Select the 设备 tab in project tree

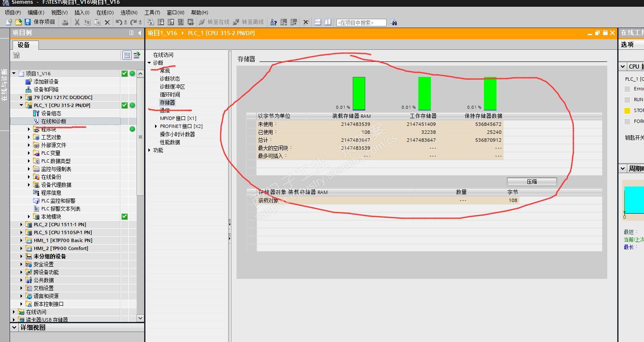pyautogui.click(x=25, y=45)
